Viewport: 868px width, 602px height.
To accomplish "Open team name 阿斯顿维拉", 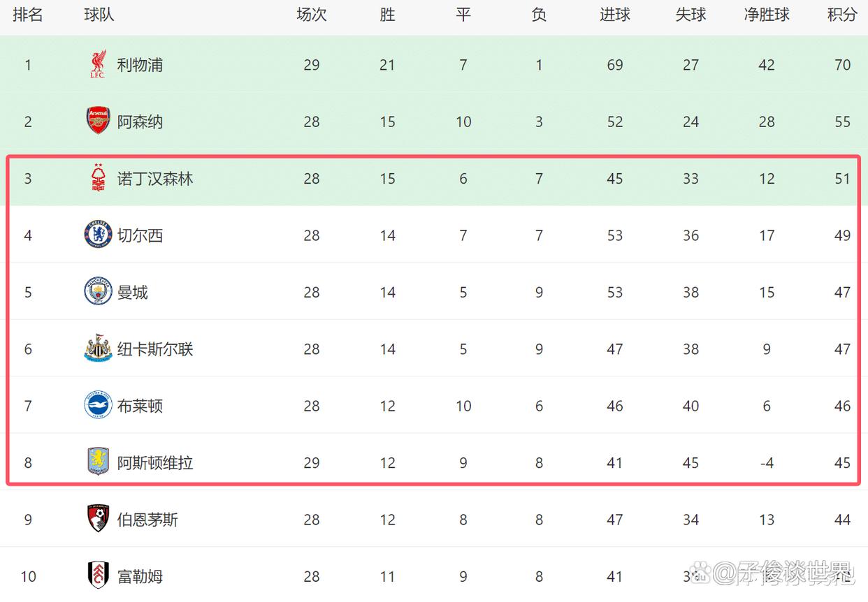I will coord(155,463).
